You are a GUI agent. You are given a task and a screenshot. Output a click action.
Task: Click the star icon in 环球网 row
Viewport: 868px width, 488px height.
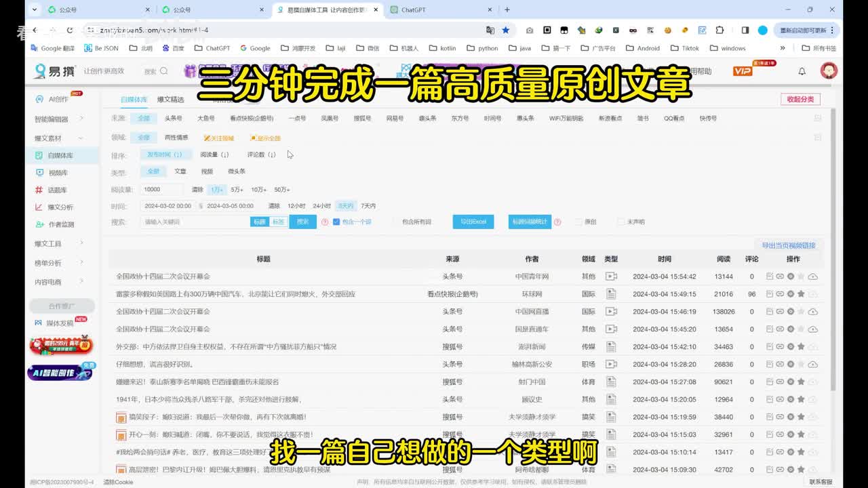tap(801, 294)
